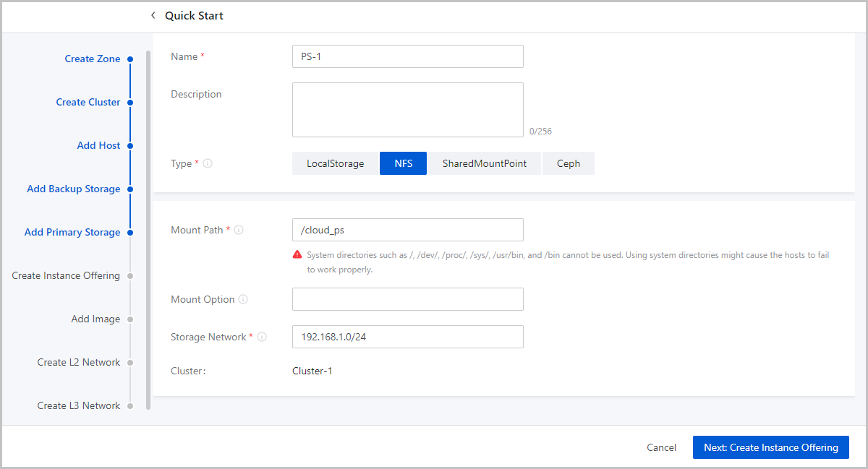This screenshot has width=868, height=469.
Task: Open the Add Backup Storage step
Action: (x=73, y=189)
